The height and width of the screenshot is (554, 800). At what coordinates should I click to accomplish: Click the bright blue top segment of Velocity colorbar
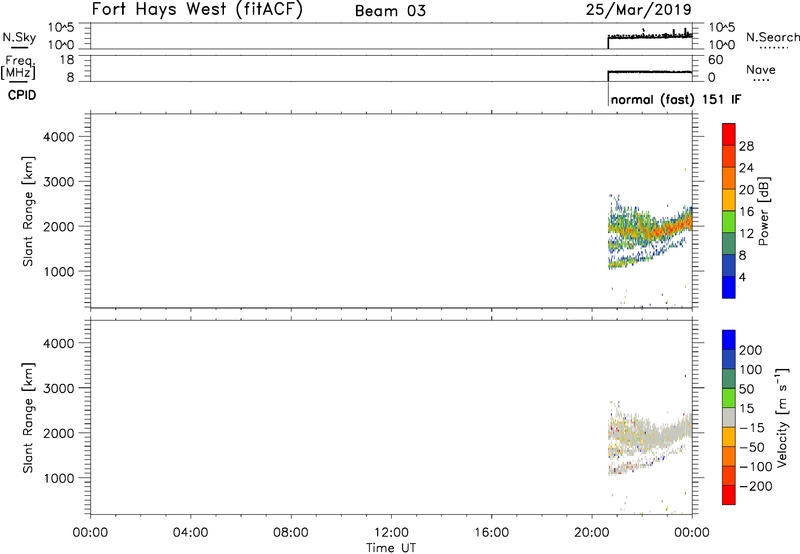(729, 340)
